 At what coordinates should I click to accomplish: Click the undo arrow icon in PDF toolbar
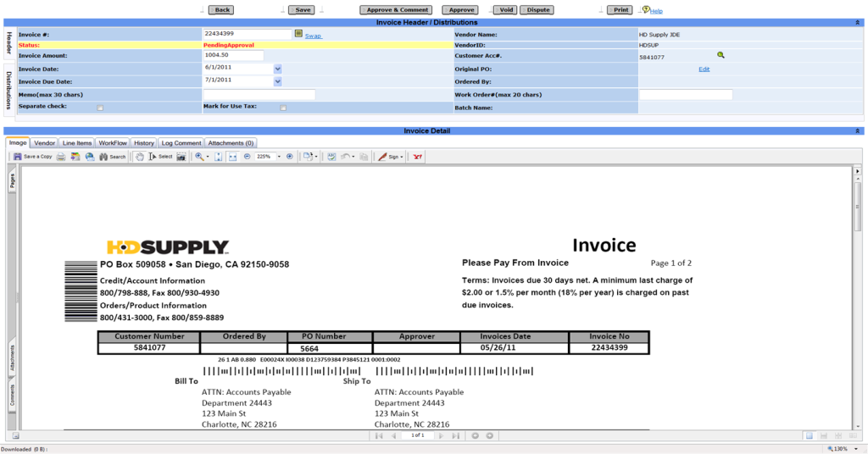tap(346, 157)
